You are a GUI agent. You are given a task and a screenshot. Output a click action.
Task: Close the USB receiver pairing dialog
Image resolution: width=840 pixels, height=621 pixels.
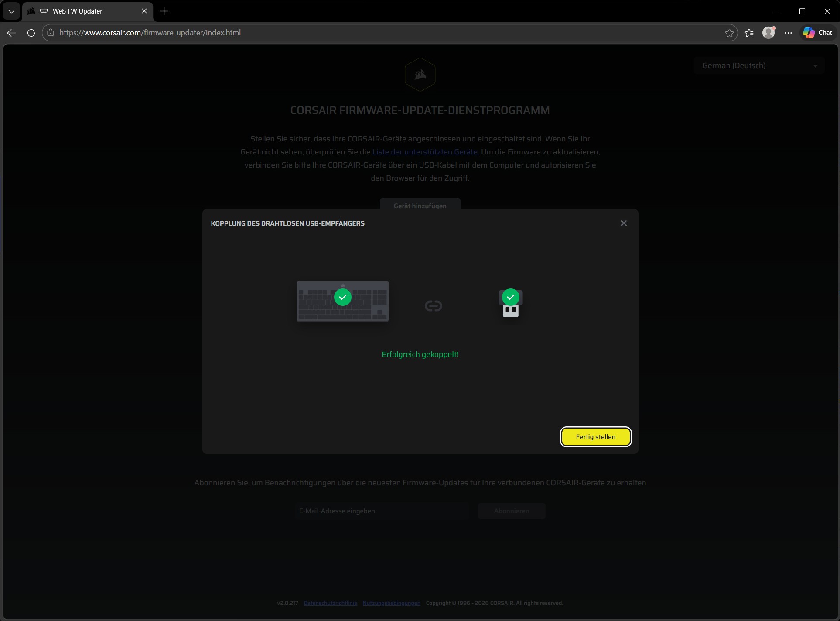[x=624, y=223]
